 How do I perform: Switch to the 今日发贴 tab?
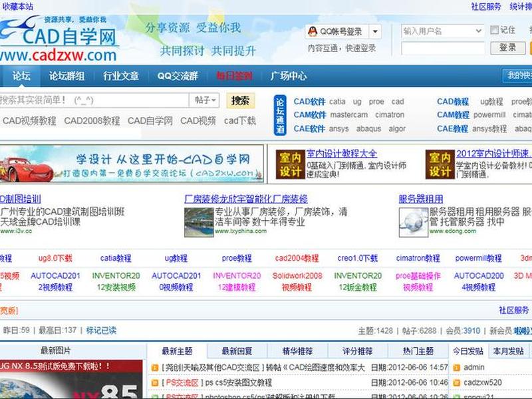(468, 351)
